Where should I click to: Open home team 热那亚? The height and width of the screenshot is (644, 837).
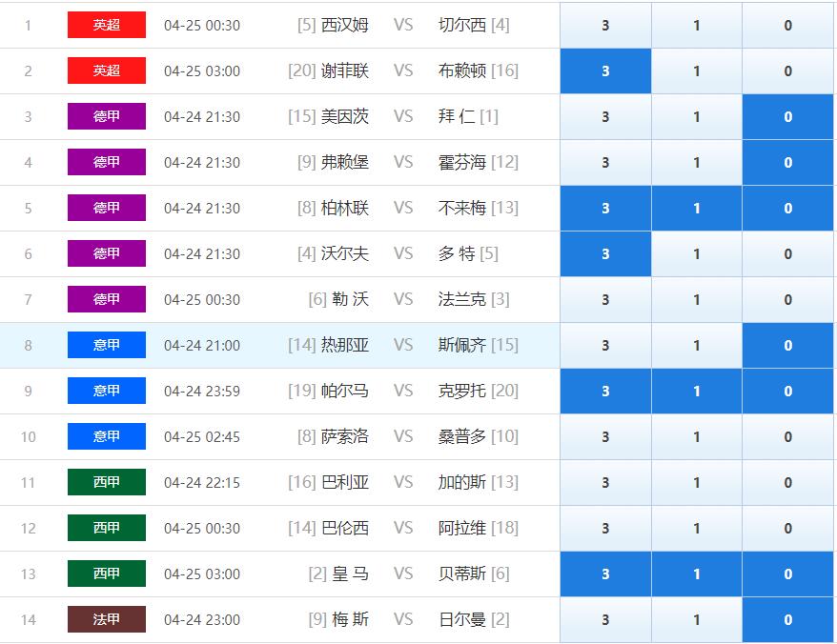pos(345,345)
